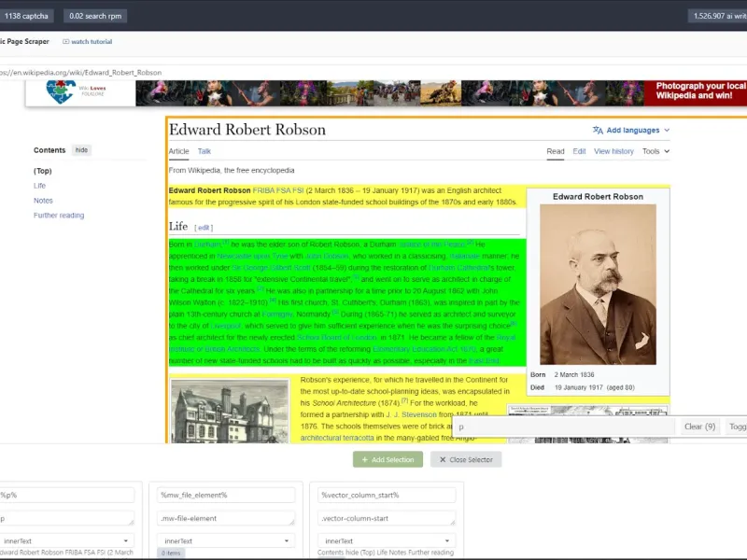Click the 0 items badge
Screen dimensions: 747x560
(x=171, y=553)
